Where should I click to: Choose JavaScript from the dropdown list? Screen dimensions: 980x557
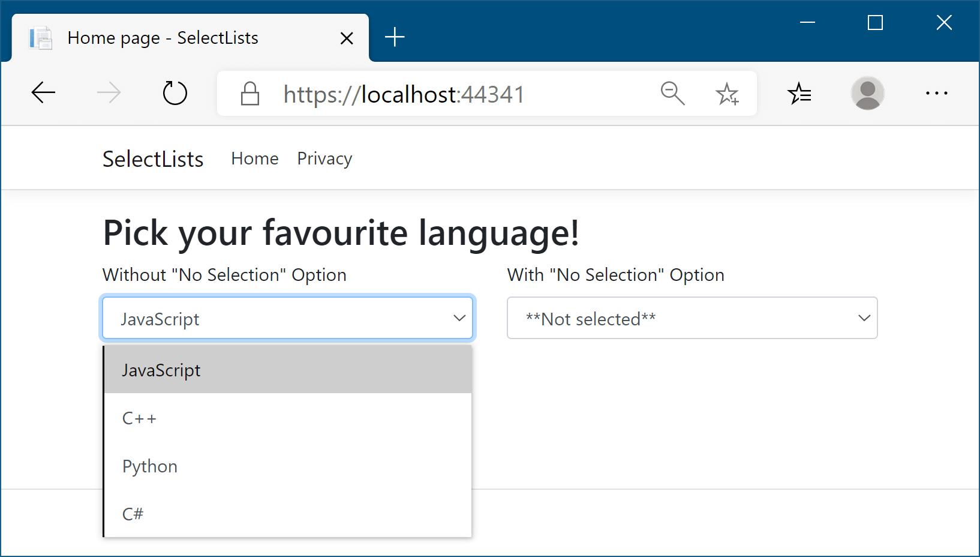click(x=288, y=370)
